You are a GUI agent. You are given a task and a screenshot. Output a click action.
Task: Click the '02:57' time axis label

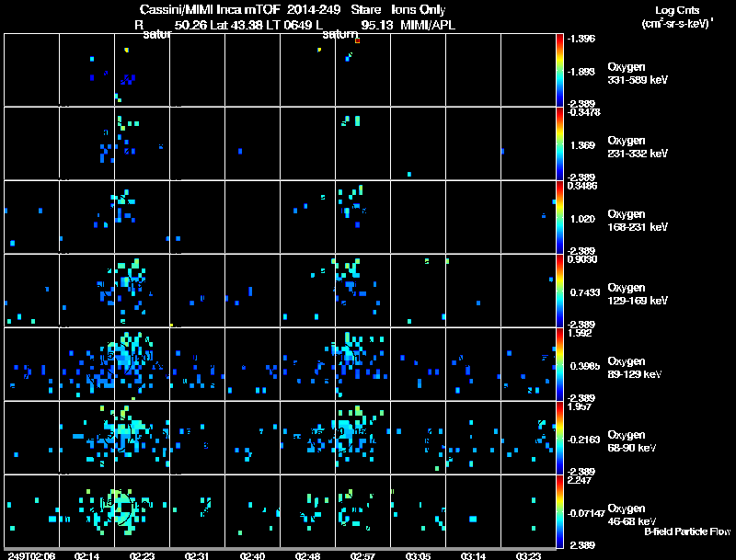coord(362,556)
